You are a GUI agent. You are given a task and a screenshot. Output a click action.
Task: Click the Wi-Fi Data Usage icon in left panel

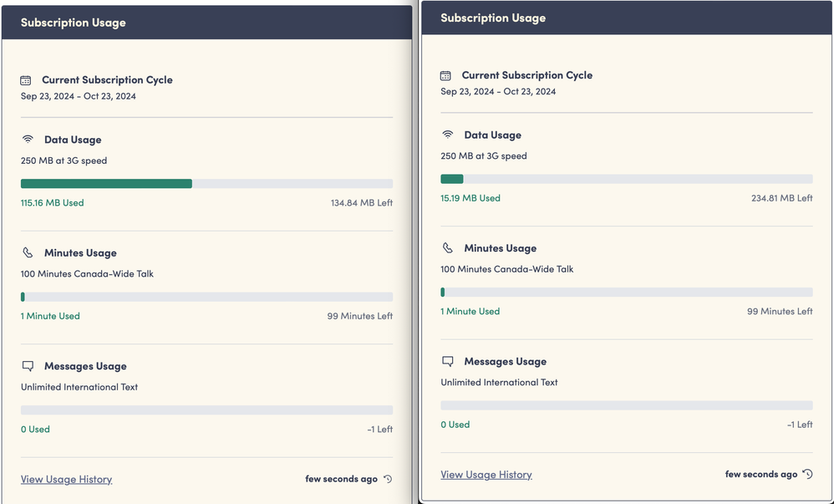click(28, 140)
